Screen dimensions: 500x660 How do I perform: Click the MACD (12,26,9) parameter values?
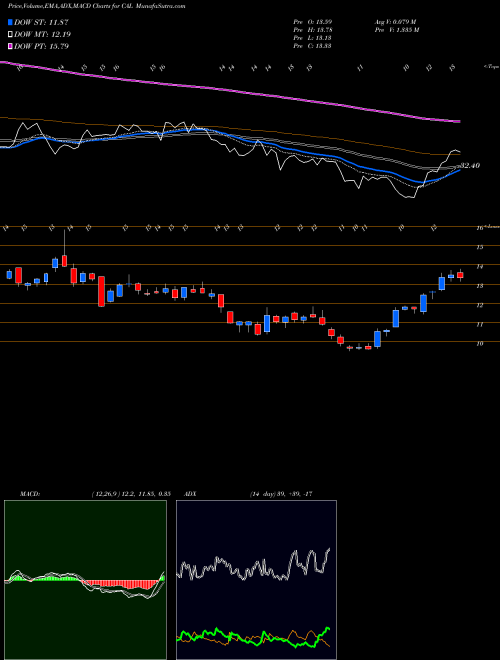[130, 494]
